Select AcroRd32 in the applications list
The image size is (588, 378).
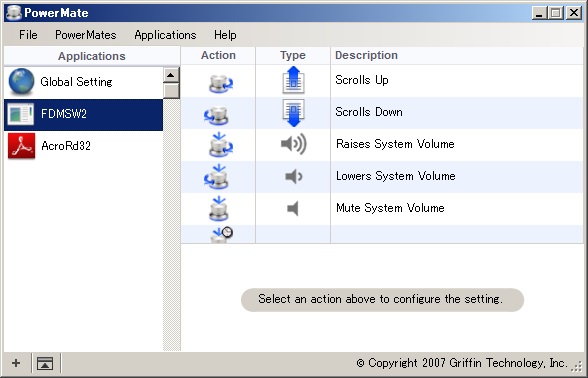84,146
